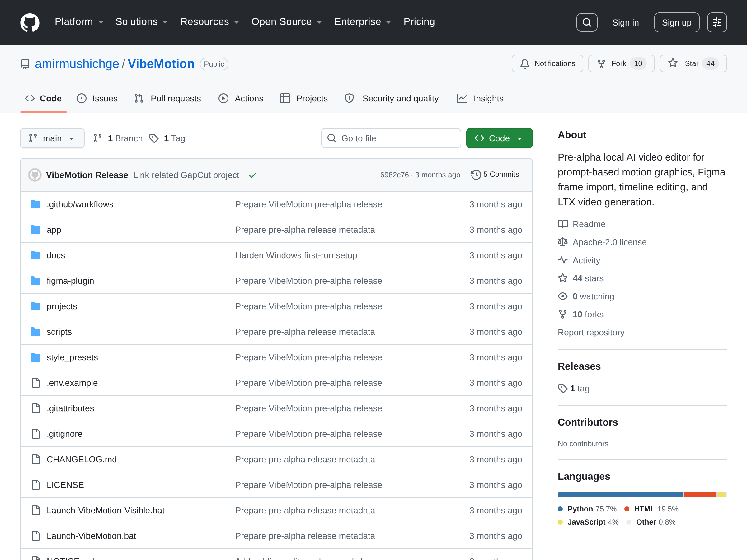Click Report repository link
The width and height of the screenshot is (747, 560).
[591, 332]
